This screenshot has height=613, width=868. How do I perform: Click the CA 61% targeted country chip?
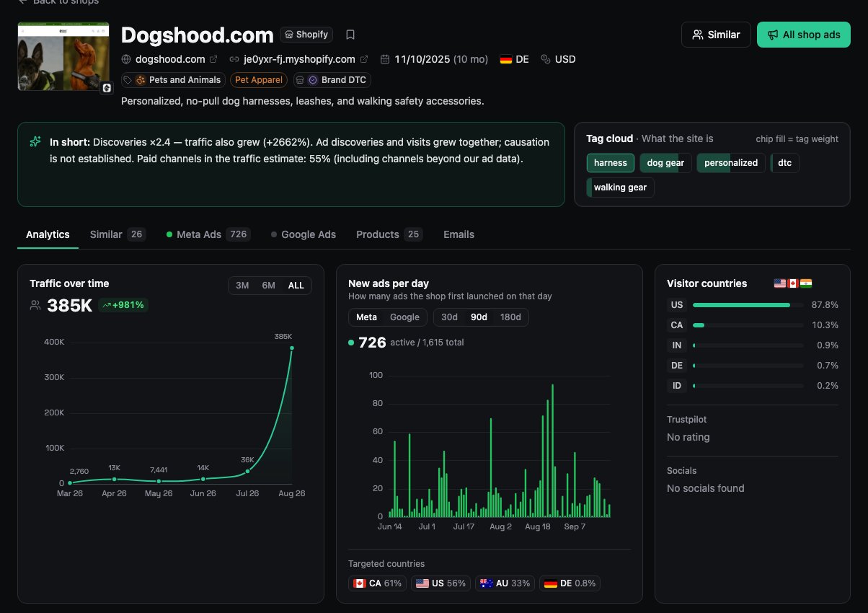tap(377, 583)
